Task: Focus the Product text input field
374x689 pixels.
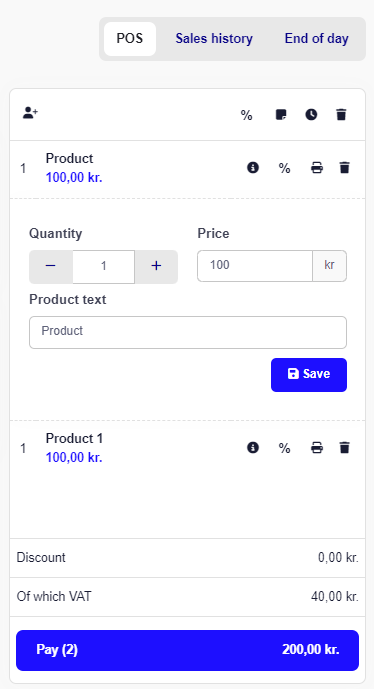Action: (x=188, y=332)
